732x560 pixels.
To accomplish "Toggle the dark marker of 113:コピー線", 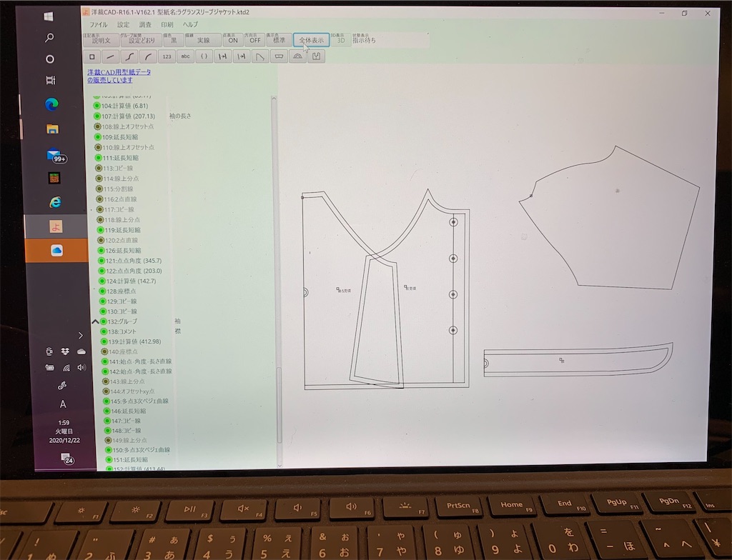I will [99, 168].
